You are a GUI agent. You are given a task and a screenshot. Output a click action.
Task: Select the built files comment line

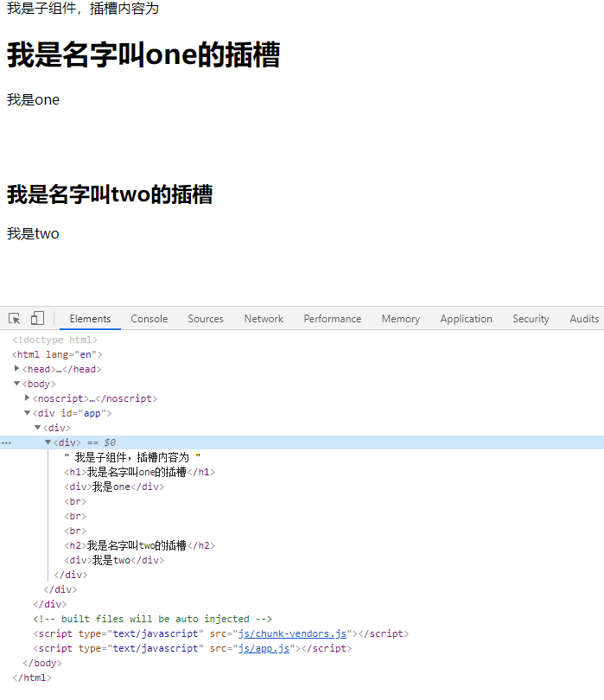tap(152, 619)
